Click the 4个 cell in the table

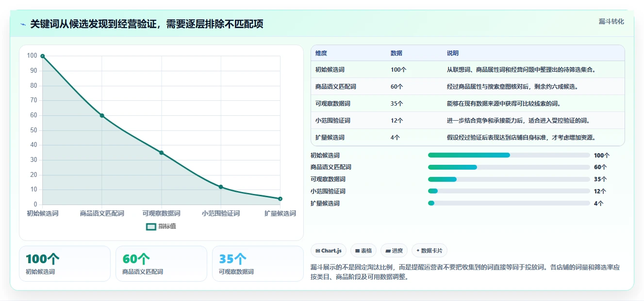tap(396, 138)
